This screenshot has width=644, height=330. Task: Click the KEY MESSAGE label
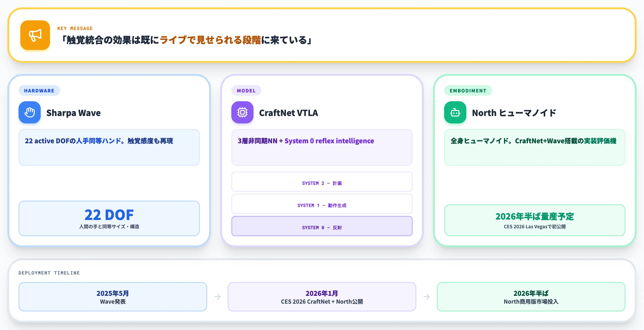(75, 28)
